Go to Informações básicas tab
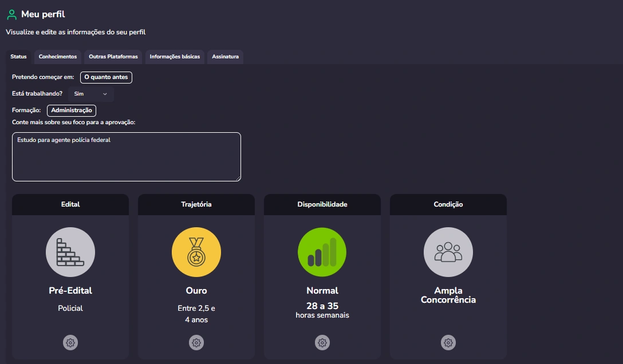 pyautogui.click(x=175, y=57)
